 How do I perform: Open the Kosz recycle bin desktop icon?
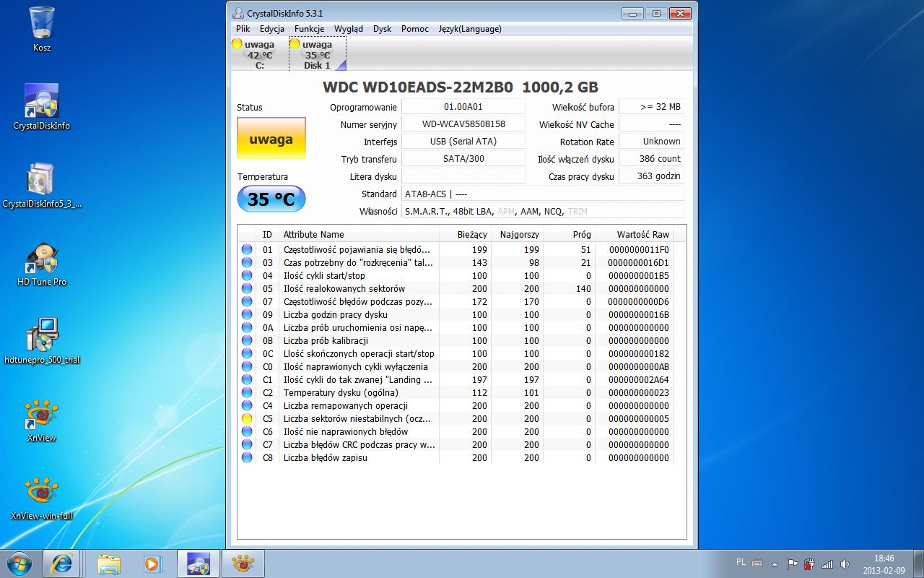(42, 29)
